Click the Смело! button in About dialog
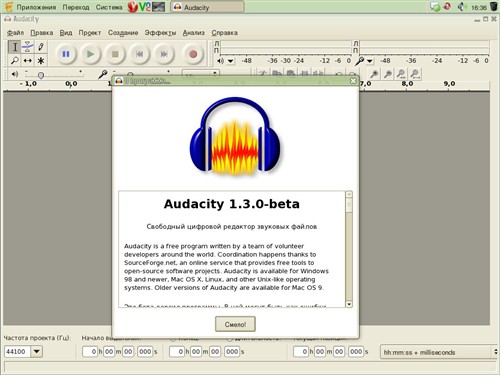Viewport: 500px width, 375px height. coord(235,324)
